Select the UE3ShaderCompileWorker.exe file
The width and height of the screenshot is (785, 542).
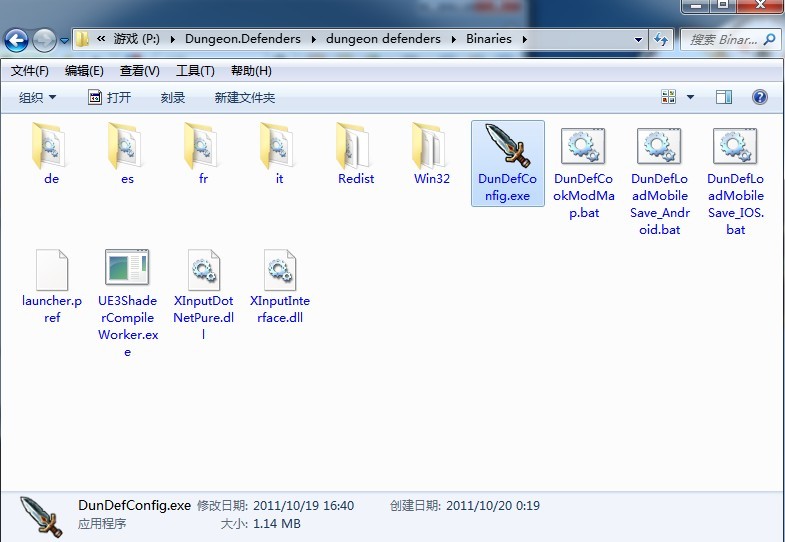pyautogui.click(x=127, y=268)
